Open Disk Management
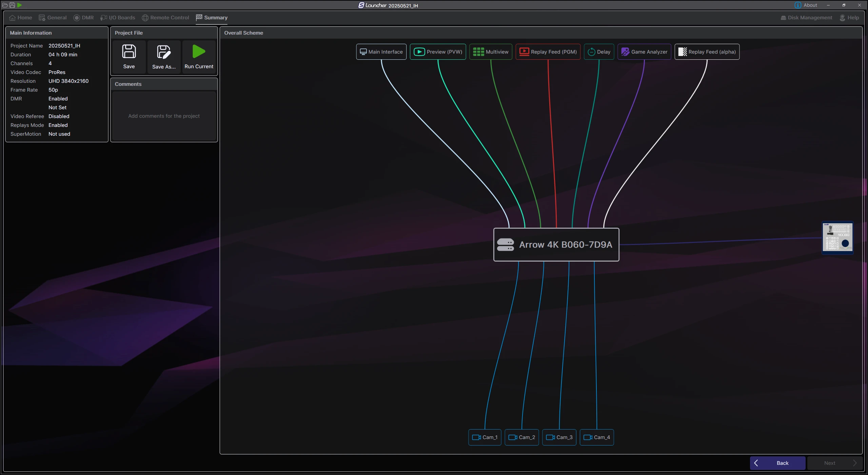This screenshot has width=868, height=475. 806,18
